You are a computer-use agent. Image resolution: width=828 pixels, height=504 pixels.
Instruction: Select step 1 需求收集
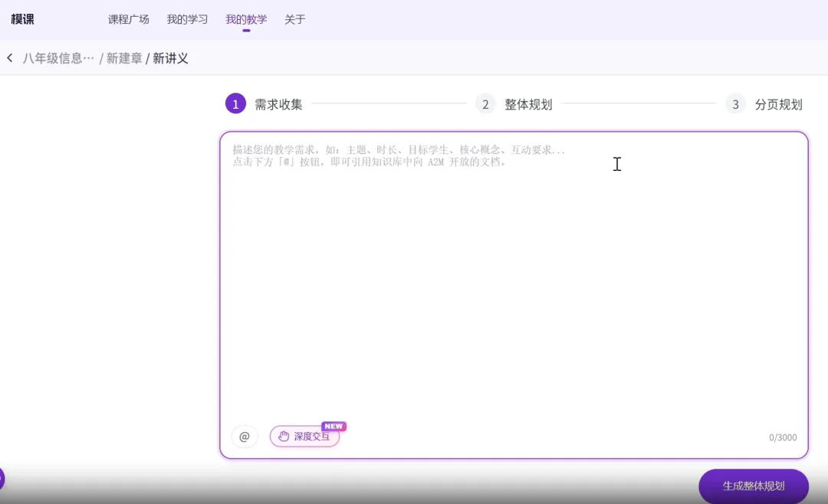point(264,104)
